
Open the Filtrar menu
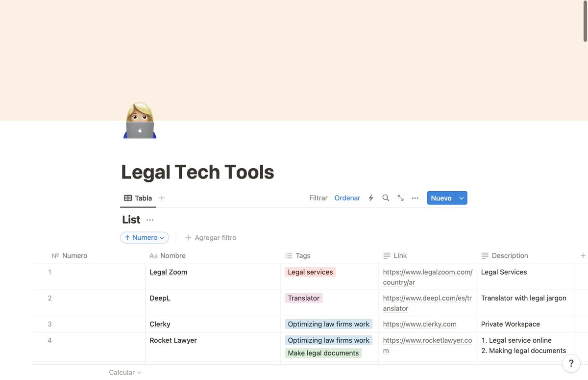pyautogui.click(x=318, y=198)
